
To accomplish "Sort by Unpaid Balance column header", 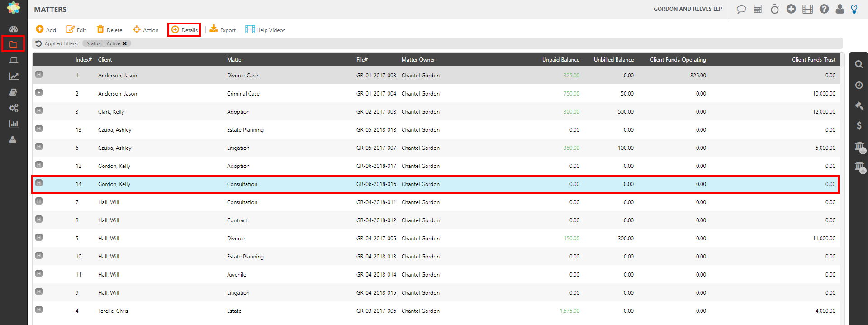I will [x=561, y=60].
